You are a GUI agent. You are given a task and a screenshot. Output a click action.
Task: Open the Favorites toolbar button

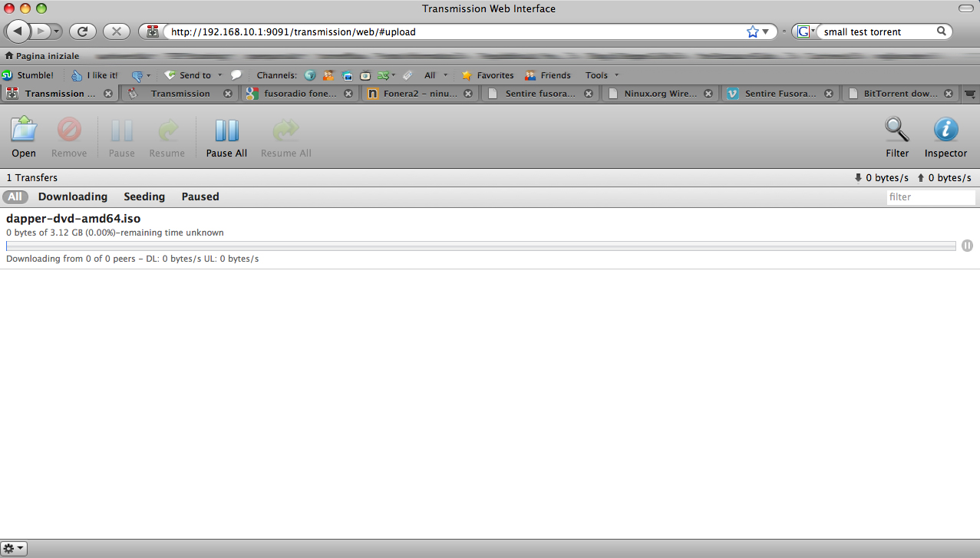(488, 75)
